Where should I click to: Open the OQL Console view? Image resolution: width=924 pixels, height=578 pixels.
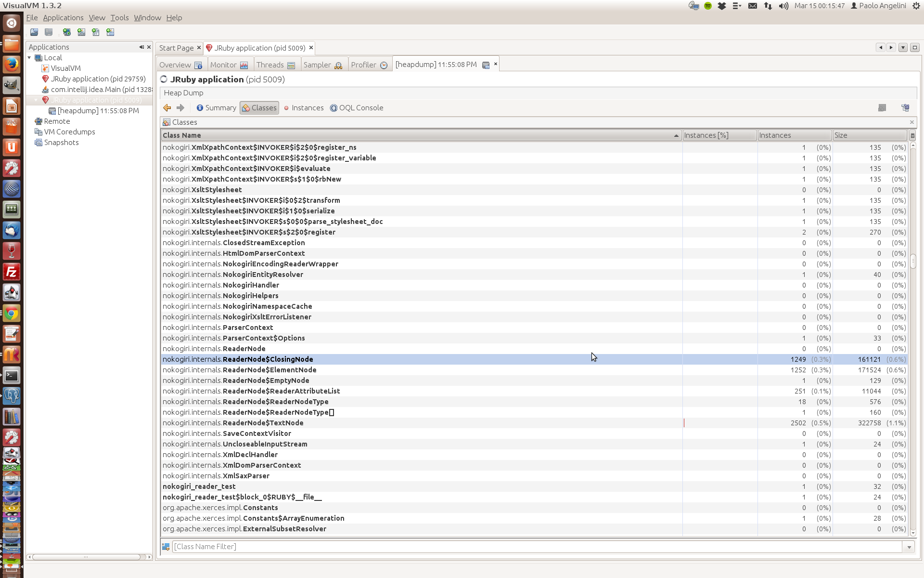tap(357, 108)
